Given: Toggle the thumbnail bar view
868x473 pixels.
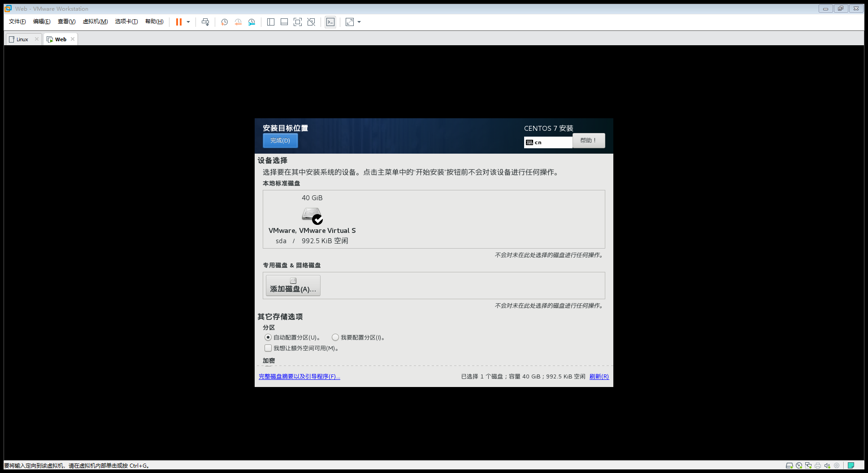Looking at the screenshot, I should coord(284,22).
